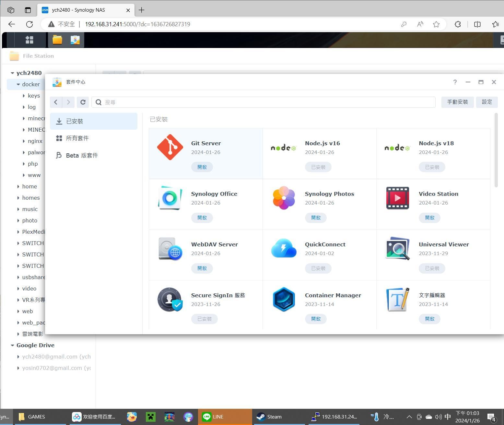The image size is (504, 425).
Task: Open Synology Photos with 開啟 button
Action: click(x=316, y=218)
